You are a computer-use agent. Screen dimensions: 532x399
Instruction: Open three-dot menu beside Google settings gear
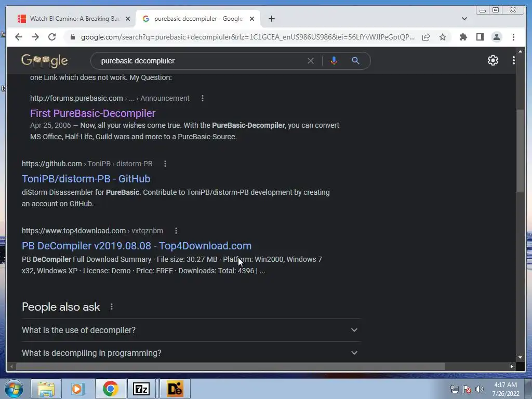tap(513, 60)
